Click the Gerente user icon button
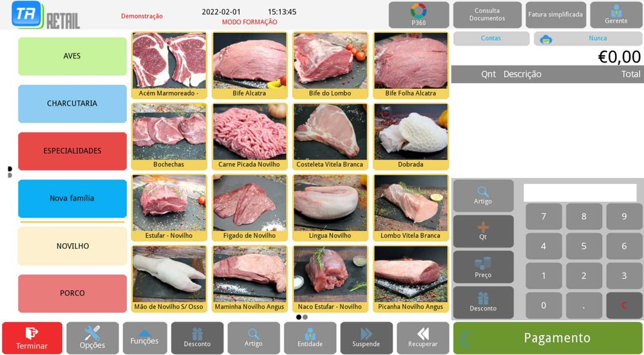The width and height of the screenshot is (644, 355). (x=616, y=15)
